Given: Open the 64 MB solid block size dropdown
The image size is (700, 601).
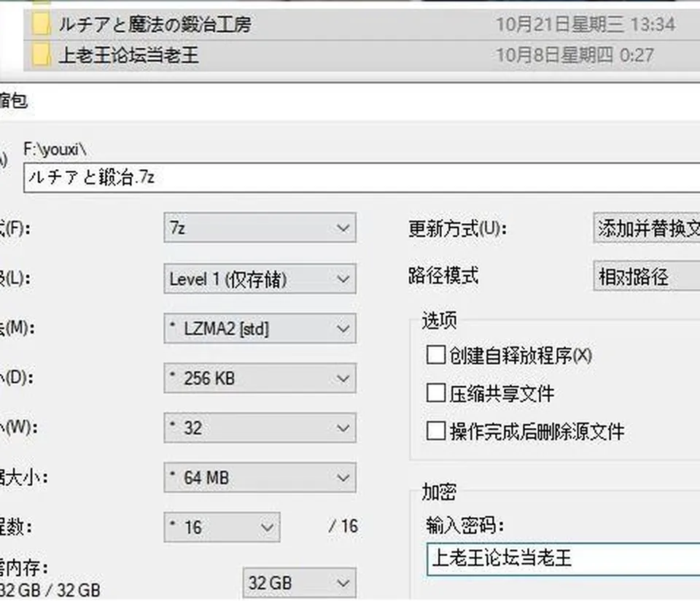Looking at the screenshot, I should [x=260, y=477].
